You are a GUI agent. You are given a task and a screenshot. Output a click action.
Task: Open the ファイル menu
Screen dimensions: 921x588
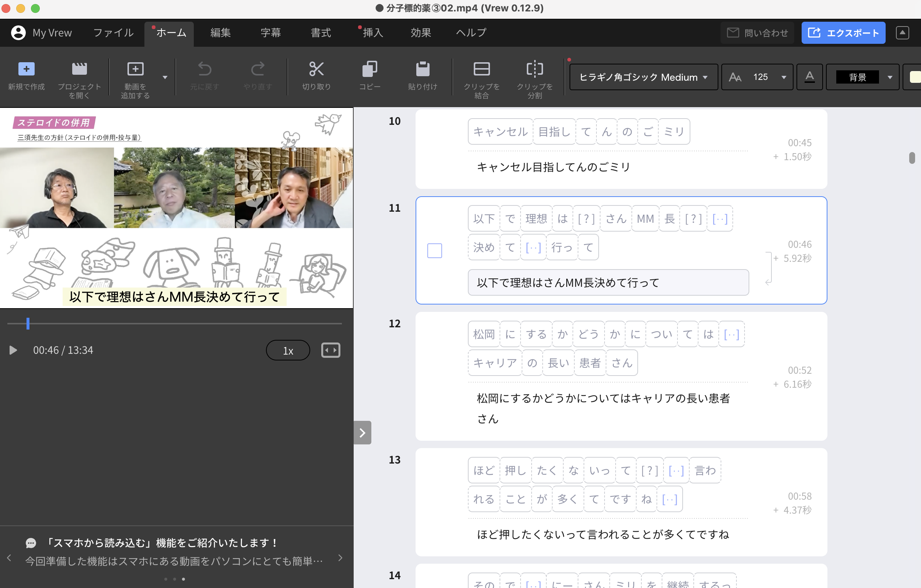pos(113,33)
